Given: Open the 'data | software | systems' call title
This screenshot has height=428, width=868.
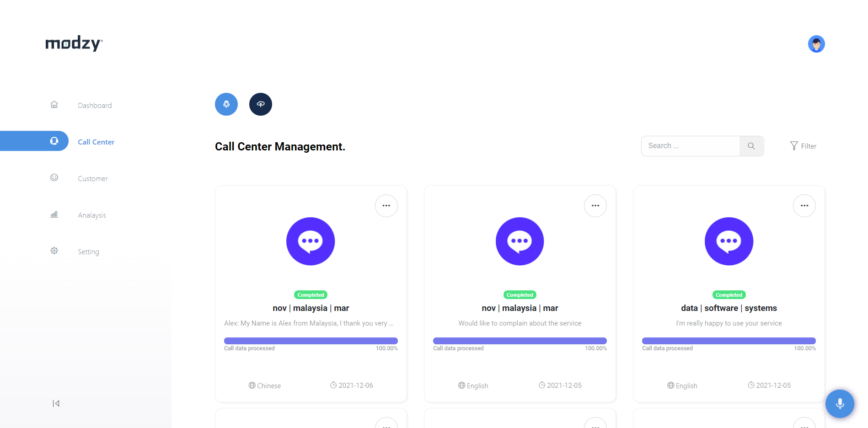Looking at the screenshot, I should tap(729, 308).
